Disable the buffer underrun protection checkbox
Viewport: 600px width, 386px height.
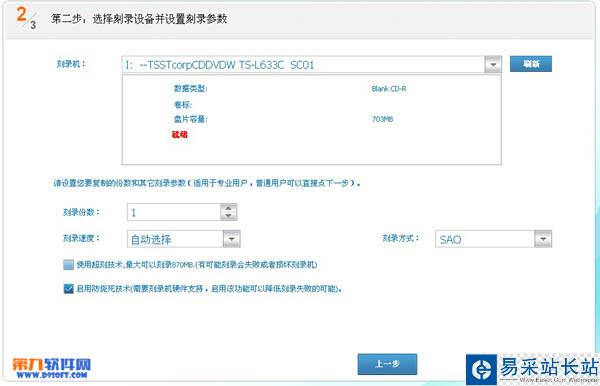coord(68,288)
